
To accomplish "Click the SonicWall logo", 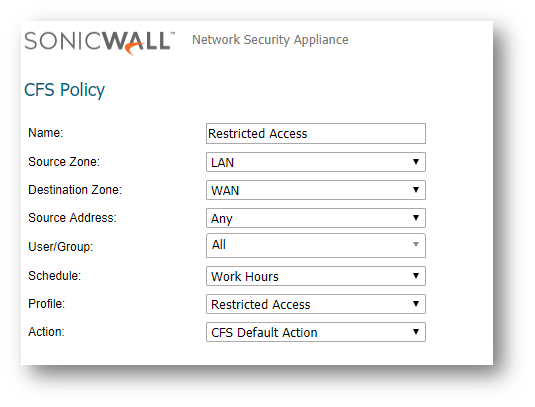I will tap(100, 42).
